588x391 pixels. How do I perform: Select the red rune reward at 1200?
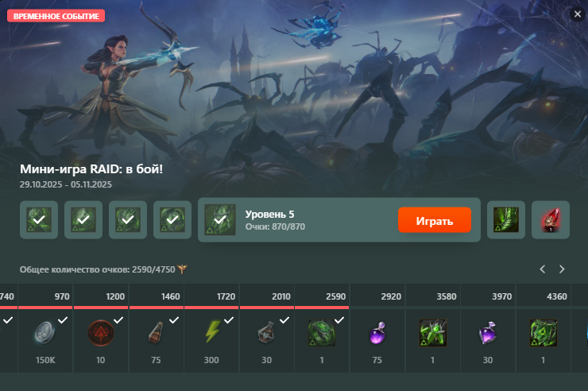pos(100,332)
